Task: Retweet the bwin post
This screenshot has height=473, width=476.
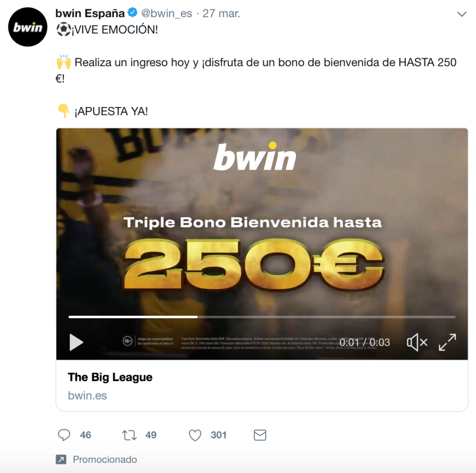Action: pyautogui.click(x=130, y=435)
